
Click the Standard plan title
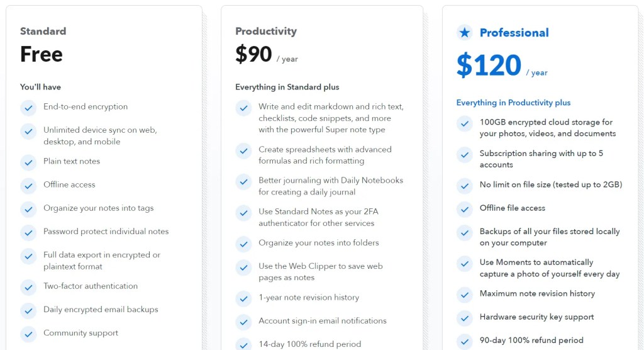tap(43, 31)
